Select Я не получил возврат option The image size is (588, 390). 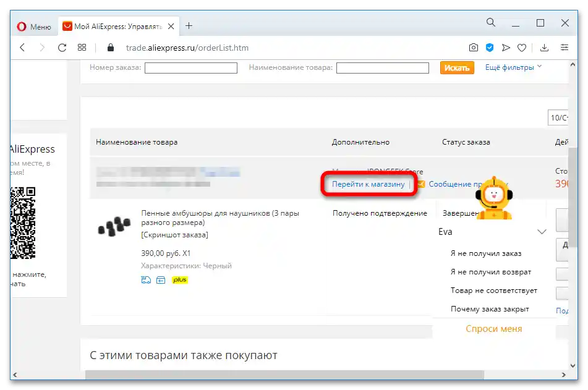coord(490,272)
